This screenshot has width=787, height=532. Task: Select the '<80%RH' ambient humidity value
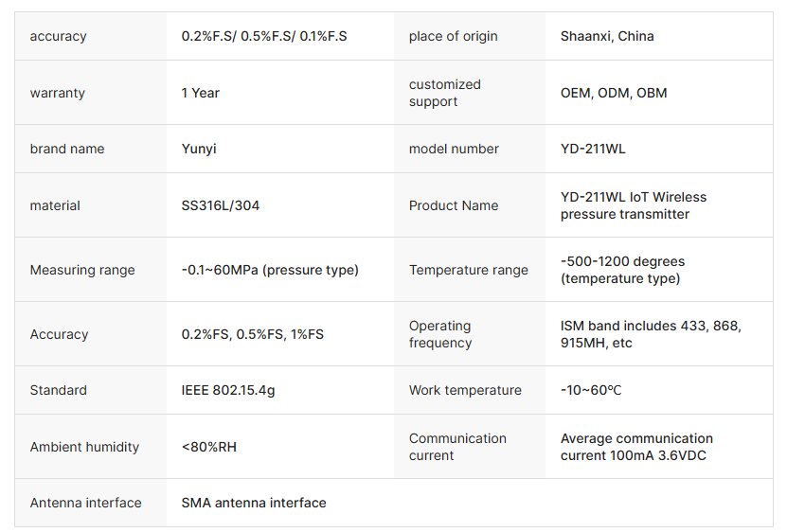coord(208,447)
